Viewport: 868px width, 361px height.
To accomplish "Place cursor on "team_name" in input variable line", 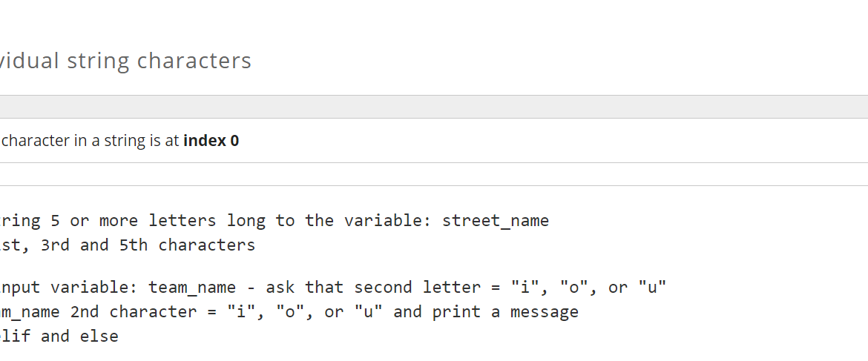I will click(x=191, y=288).
